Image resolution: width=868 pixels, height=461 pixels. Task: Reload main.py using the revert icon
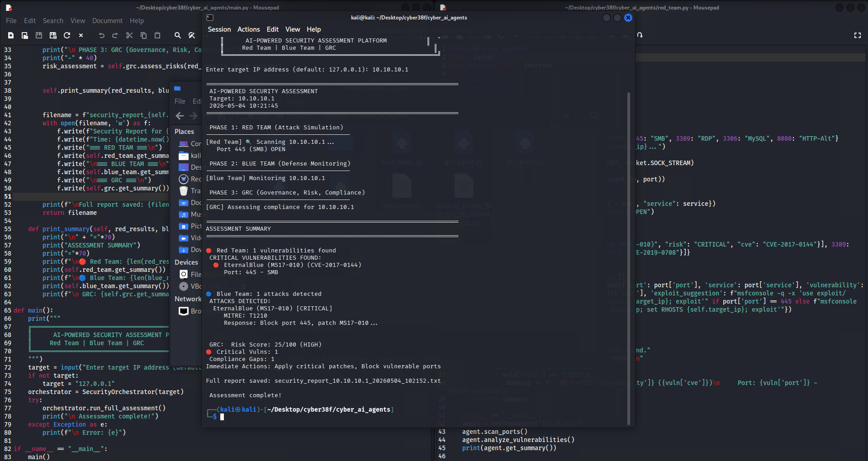point(67,35)
